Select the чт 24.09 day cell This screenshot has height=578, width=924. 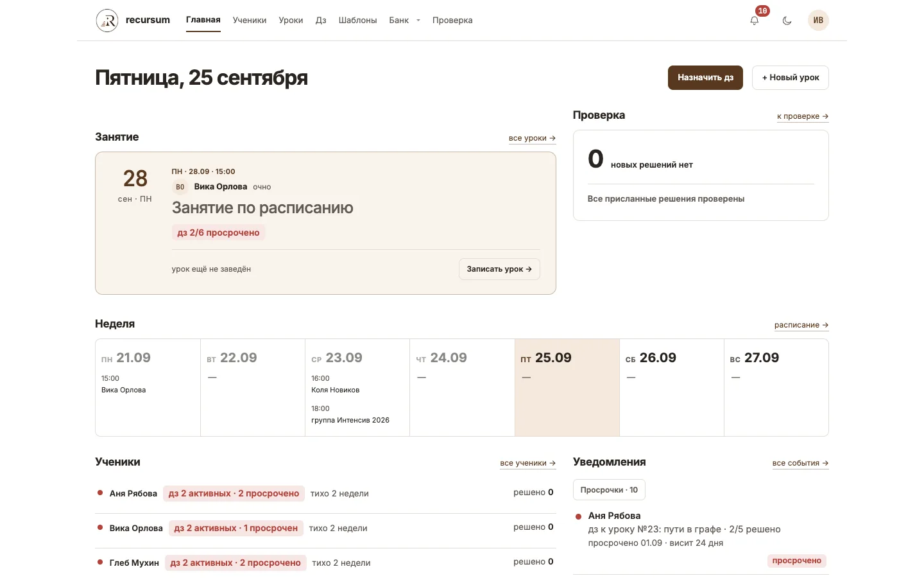click(462, 388)
